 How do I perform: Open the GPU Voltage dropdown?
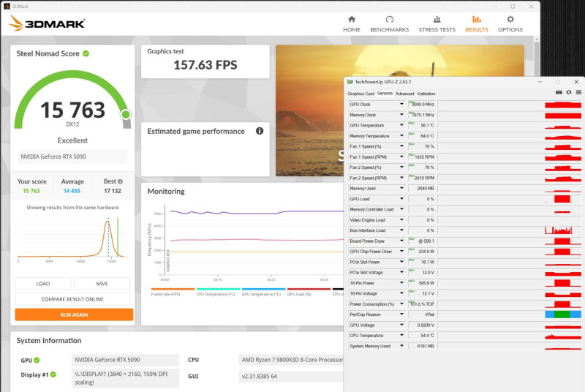coord(401,325)
